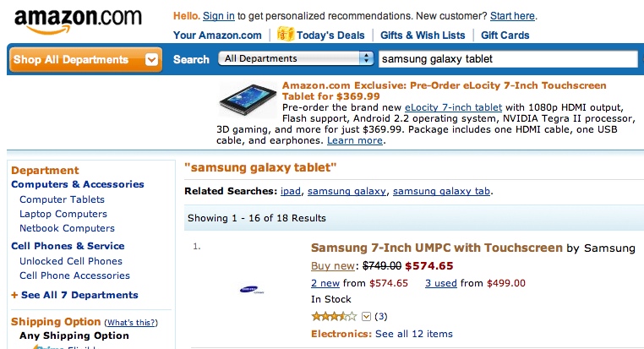Go to Gifts & Wish Lists

tap(423, 35)
